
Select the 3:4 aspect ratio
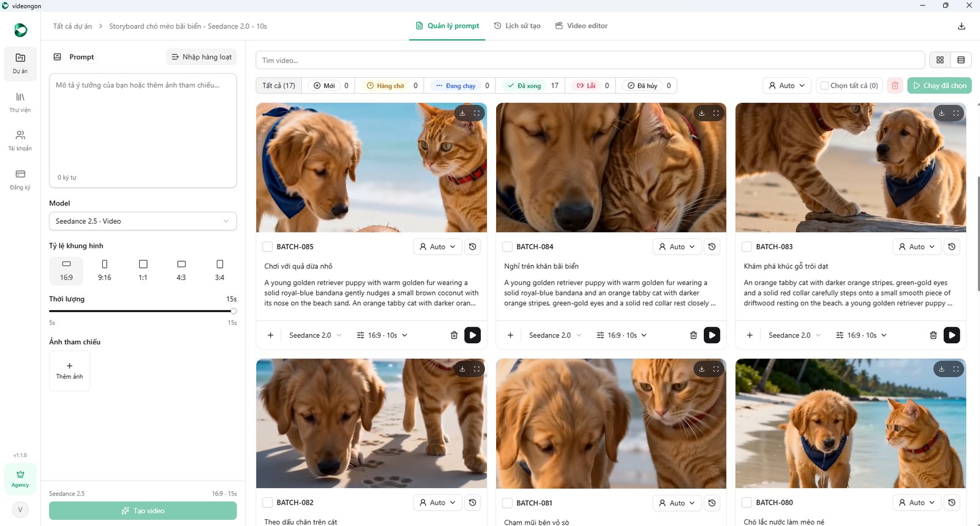point(220,270)
